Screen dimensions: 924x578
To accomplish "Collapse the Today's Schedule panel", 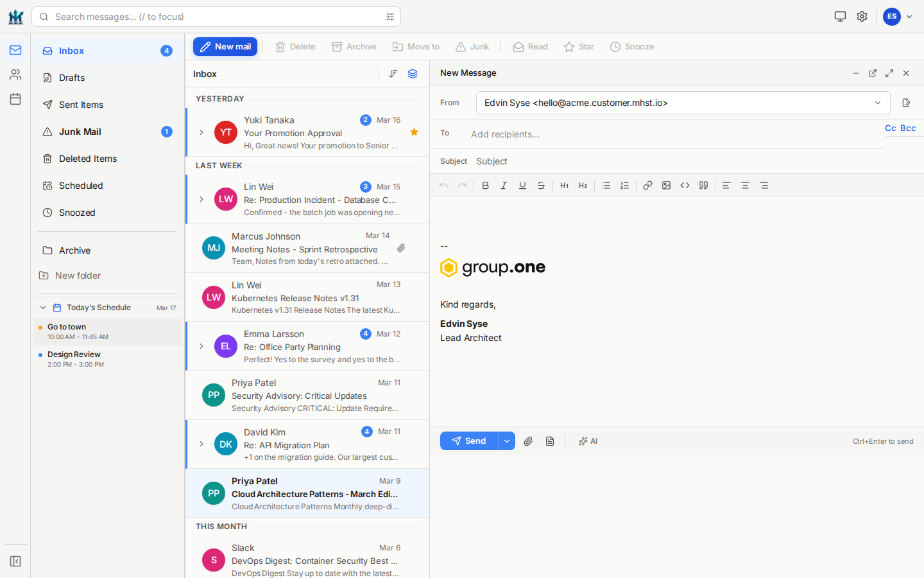I will click(43, 307).
